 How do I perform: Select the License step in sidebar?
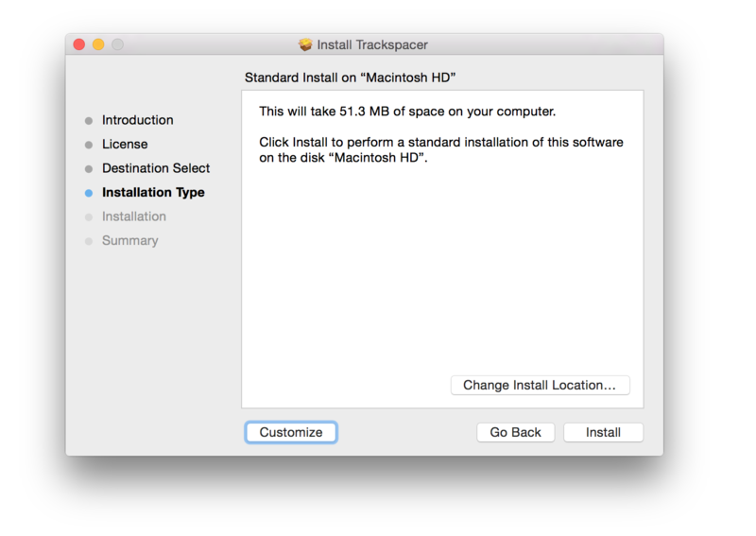click(125, 145)
